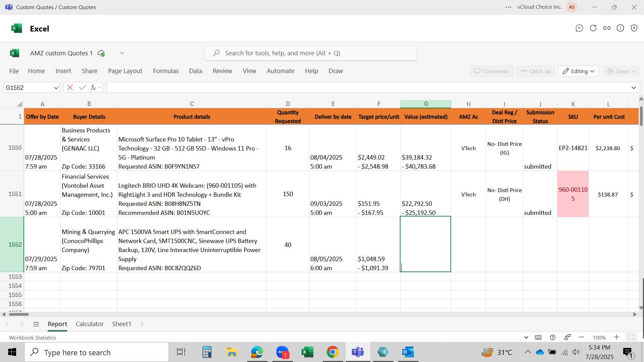The width and height of the screenshot is (644, 362).
Task: Open the help question icon in status bar
Action: click(x=553, y=338)
